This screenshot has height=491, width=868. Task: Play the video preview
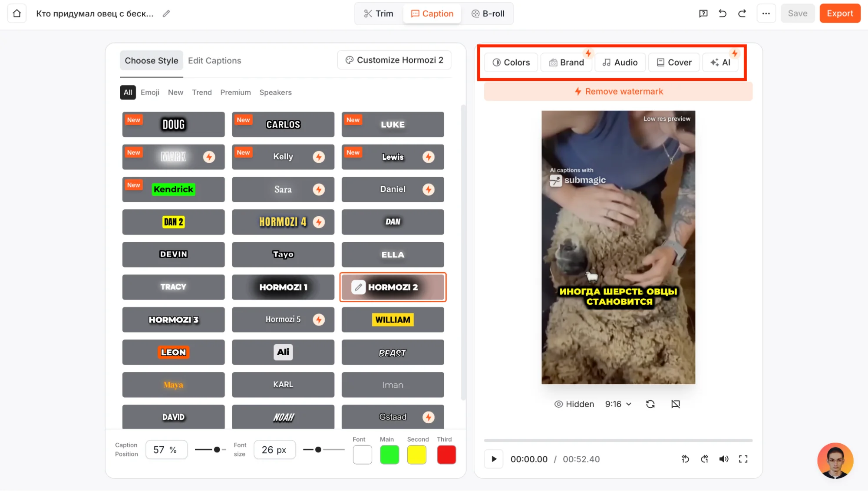[494, 459]
